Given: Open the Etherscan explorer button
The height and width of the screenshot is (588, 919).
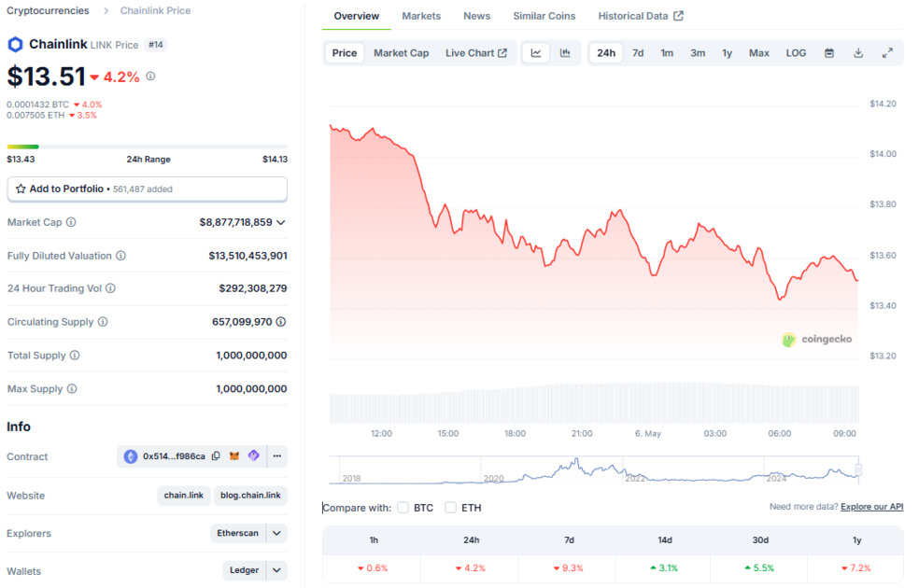Looking at the screenshot, I should tap(237, 533).
